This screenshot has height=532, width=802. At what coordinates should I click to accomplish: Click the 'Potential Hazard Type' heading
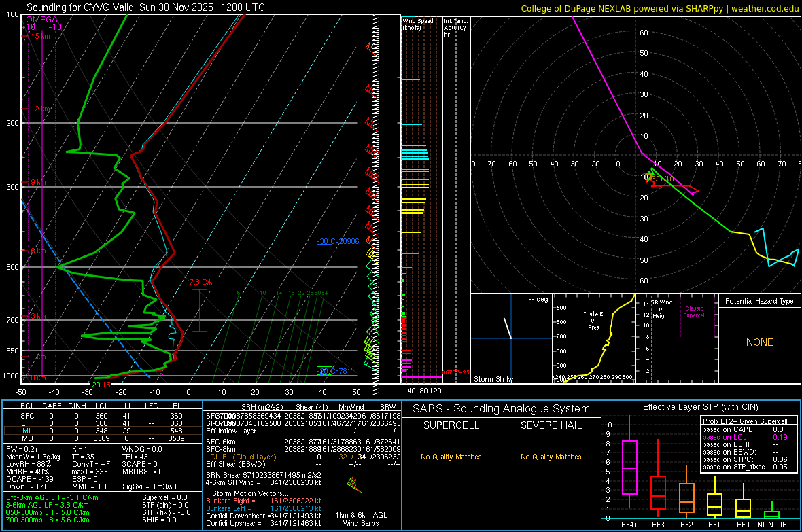(759, 301)
